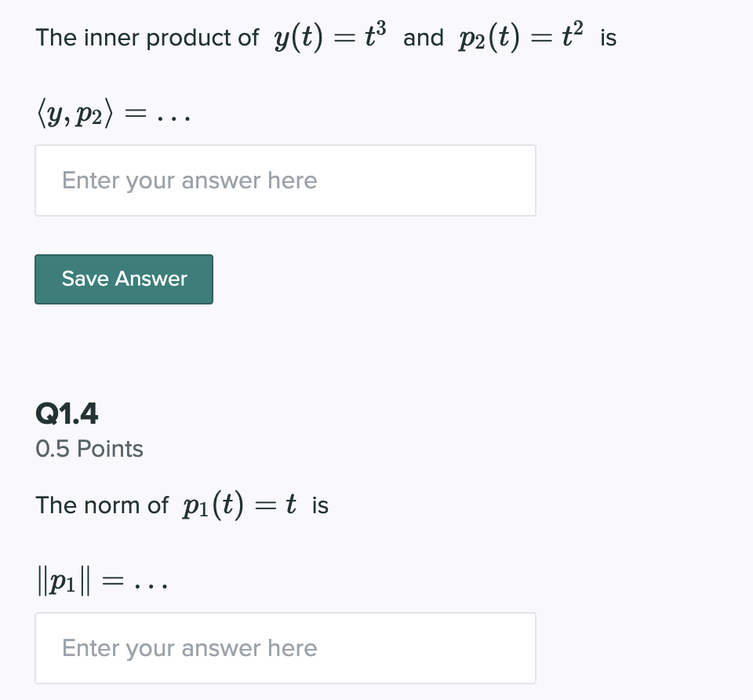Image resolution: width=753 pixels, height=700 pixels.
Task: Click the inner product question prompt text
Action: pos(146,37)
